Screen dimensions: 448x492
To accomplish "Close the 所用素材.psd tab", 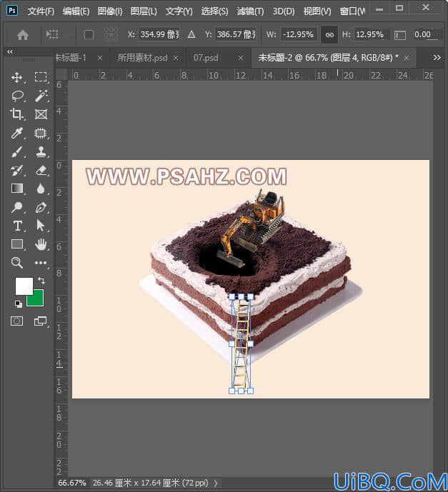I will click(176, 58).
